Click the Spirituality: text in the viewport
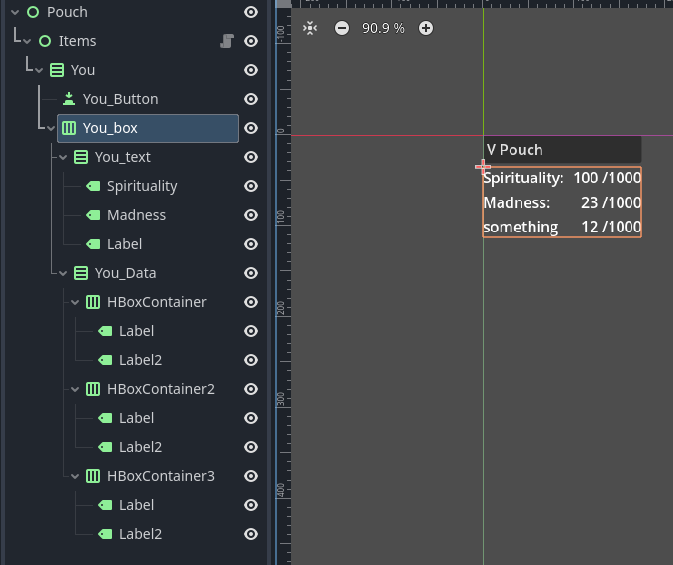Screen dimensions: 673x565 click(523, 178)
